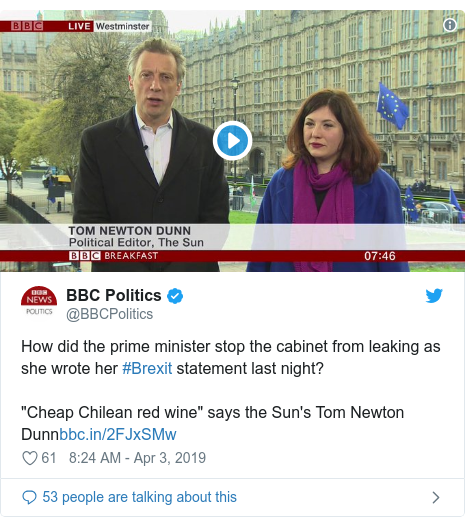
Task: Open the @BBCPolitics handle
Action: (x=110, y=314)
